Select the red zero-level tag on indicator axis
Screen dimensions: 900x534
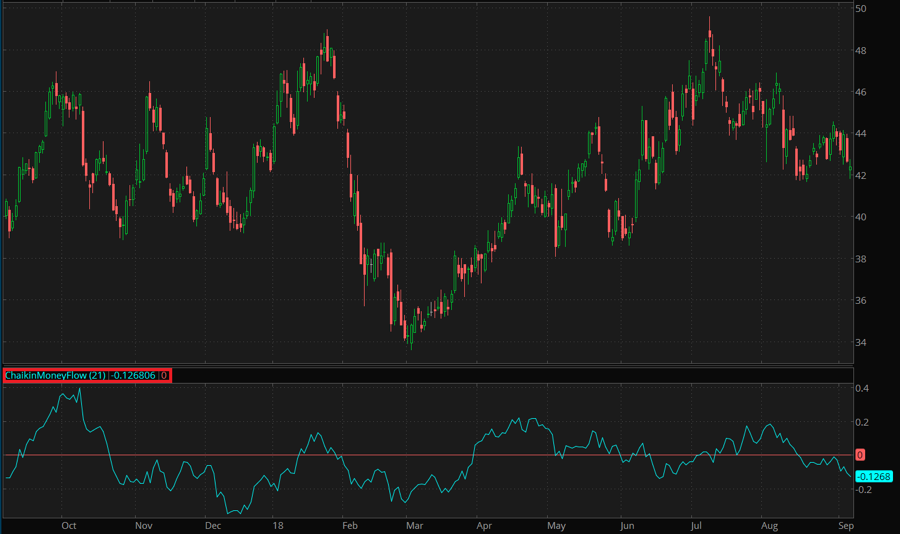coord(860,455)
